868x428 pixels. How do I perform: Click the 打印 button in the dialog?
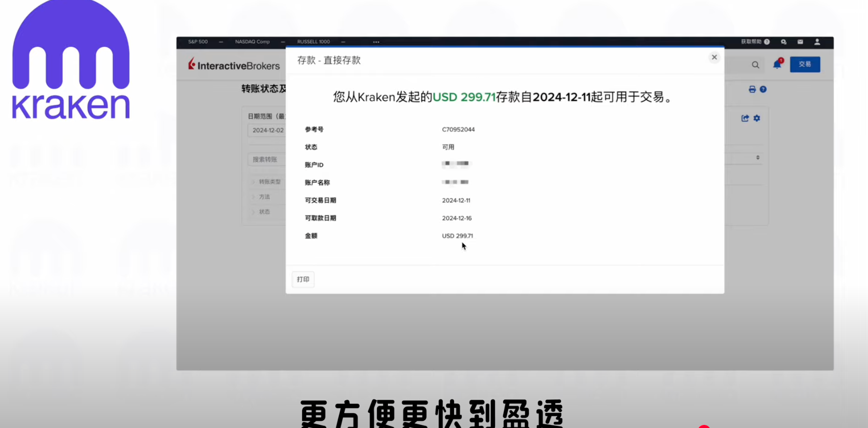click(303, 279)
